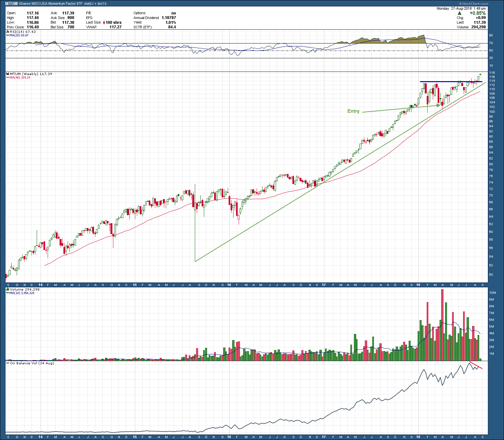This screenshot has width=504, height=440.
Task: Click the VWAP value 117.27
Action: [115, 27]
